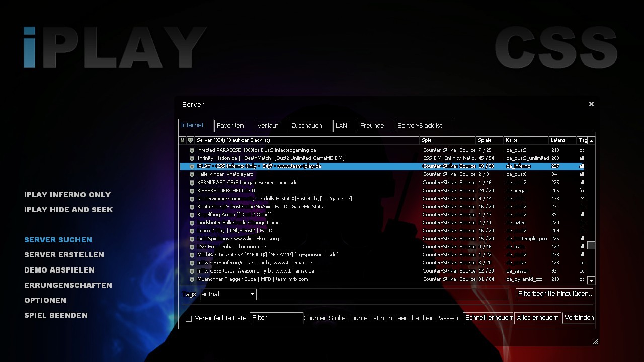Viewport: 644px width, 362px height.
Task: Click shield icon of MilchBar Tickrate row
Action: [192, 255]
